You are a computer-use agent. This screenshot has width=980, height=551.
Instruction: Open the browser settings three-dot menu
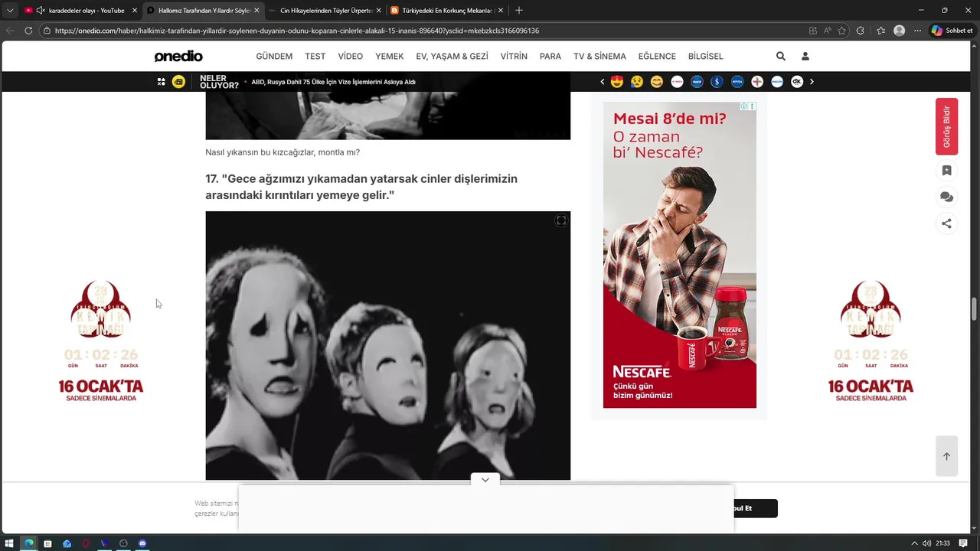pos(917,31)
